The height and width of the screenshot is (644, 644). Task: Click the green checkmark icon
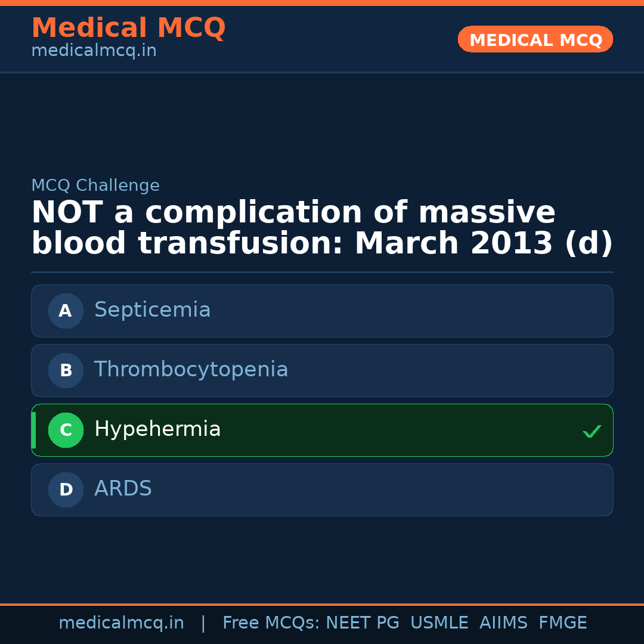click(592, 431)
